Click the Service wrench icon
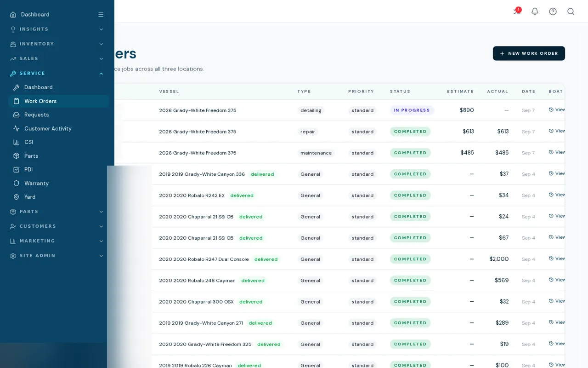The image size is (588, 368). pos(13,74)
